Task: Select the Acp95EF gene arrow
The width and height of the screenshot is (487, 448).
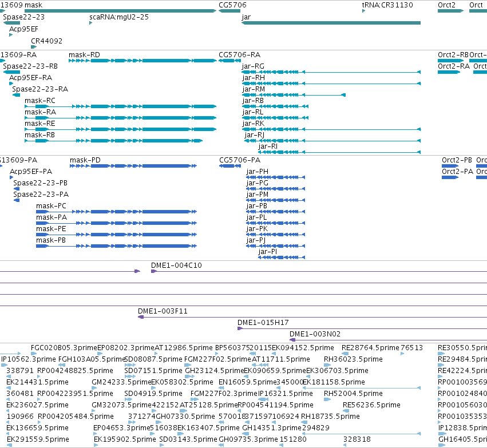Action: coord(11,35)
